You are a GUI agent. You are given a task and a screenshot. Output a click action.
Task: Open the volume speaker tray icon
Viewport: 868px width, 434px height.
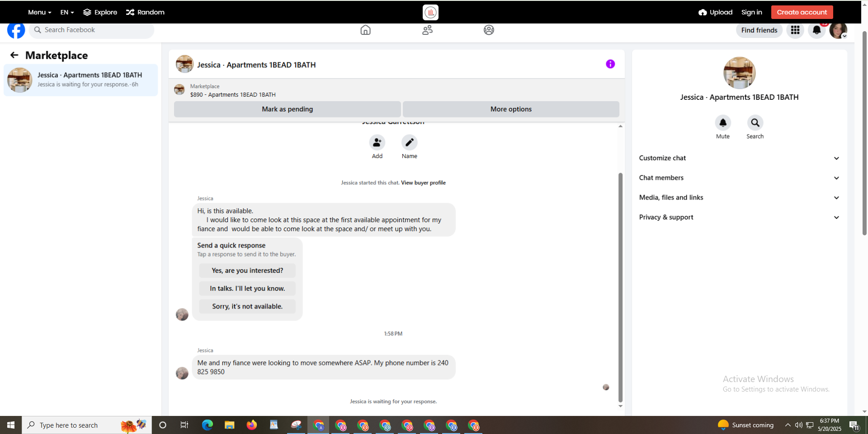point(799,425)
